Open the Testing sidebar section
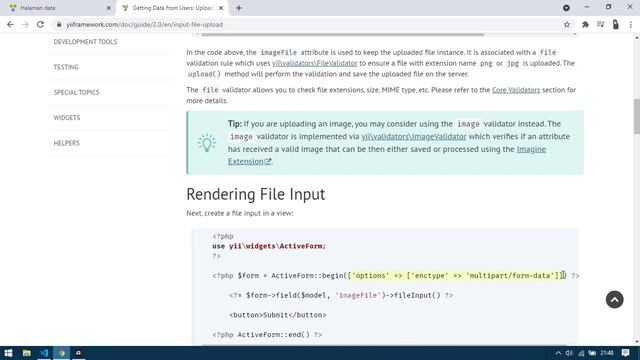640x360 pixels. click(66, 67)
